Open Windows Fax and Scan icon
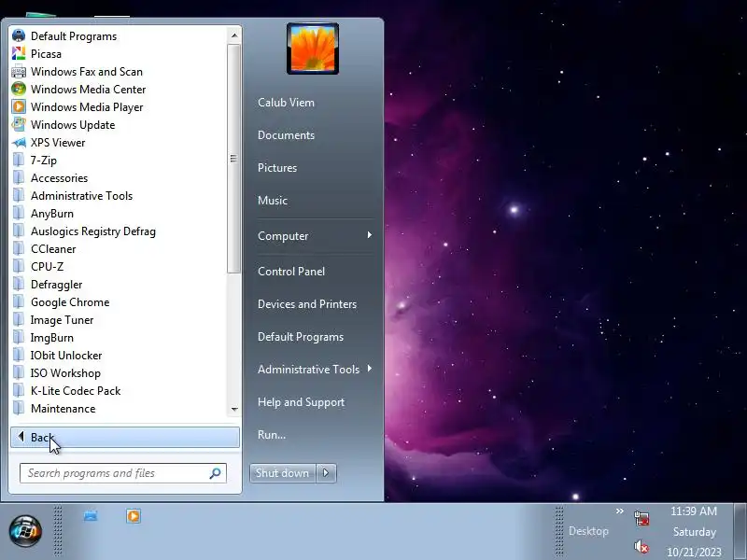Viewport: 747px width, 560px height. [18, 72]
